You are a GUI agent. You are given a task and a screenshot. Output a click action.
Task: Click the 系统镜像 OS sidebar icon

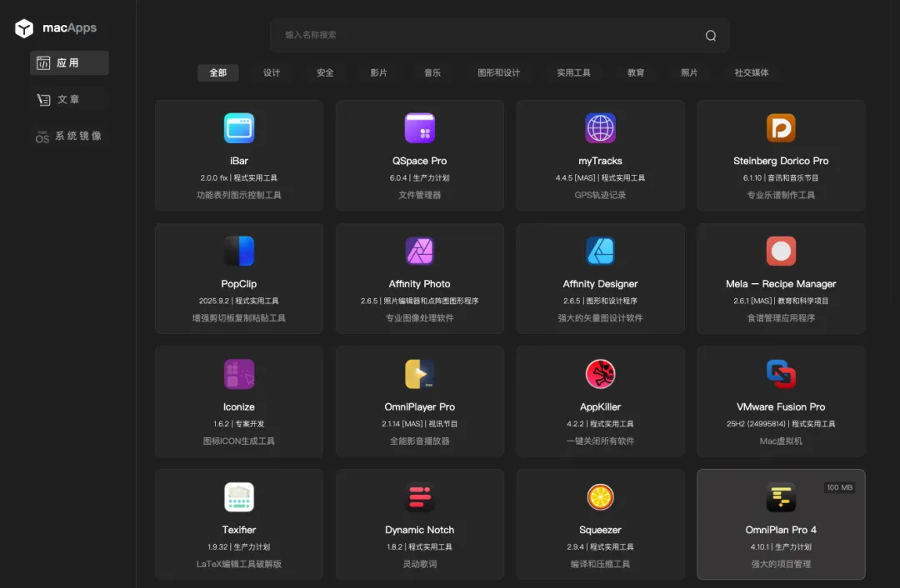42,137
